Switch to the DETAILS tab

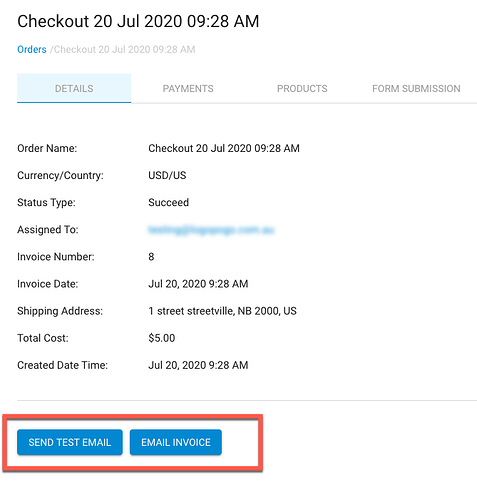(x=74, y=88)
